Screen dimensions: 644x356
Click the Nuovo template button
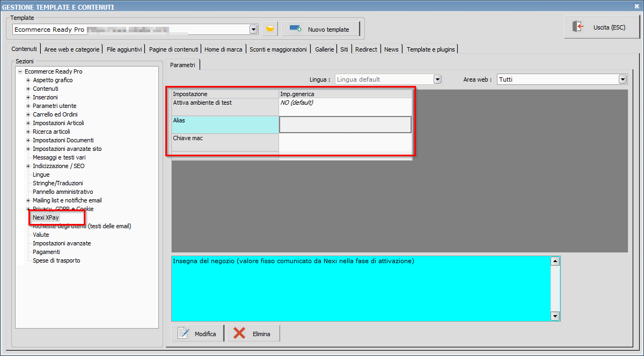pos(320,29)
